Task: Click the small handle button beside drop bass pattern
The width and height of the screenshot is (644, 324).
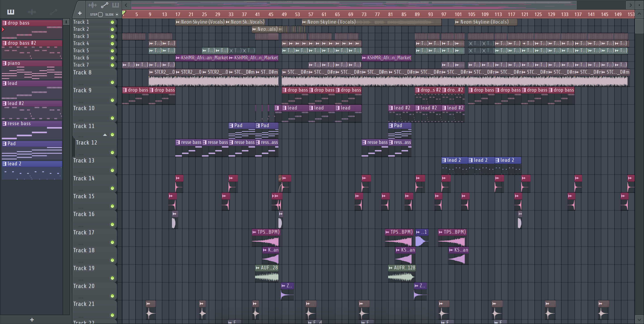Action: pyautogui.click(x=66, y=22)
